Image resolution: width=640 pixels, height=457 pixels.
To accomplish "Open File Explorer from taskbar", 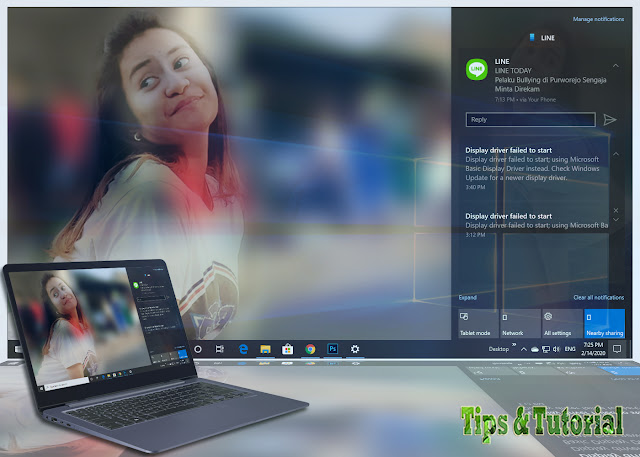I will click(x=265, y=349).
